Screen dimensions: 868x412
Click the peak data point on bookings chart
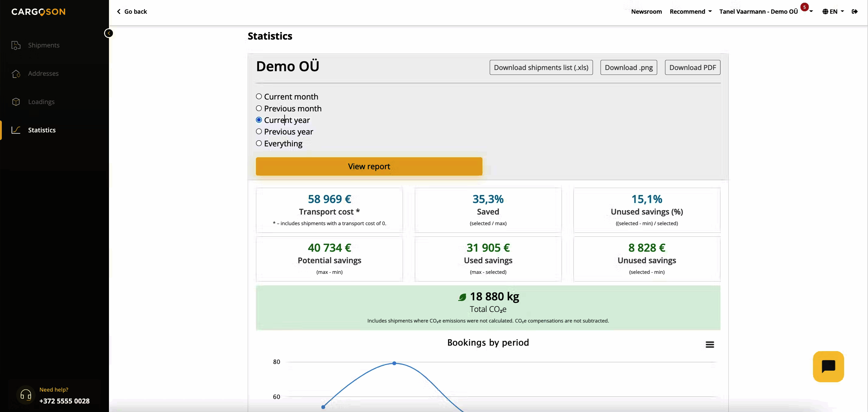pyautogui.click(x=394, y=363)
